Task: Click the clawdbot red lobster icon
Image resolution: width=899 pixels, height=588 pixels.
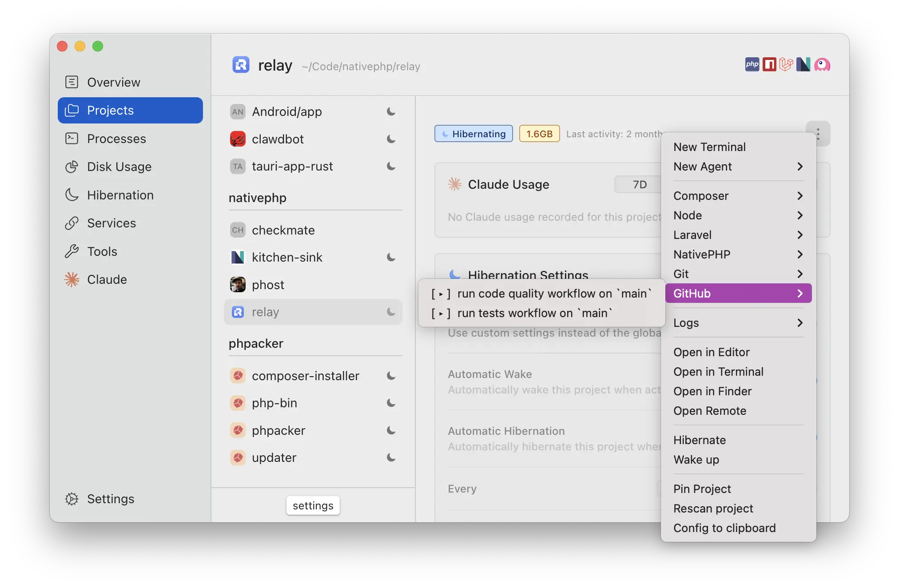Action: coord(238,139)
